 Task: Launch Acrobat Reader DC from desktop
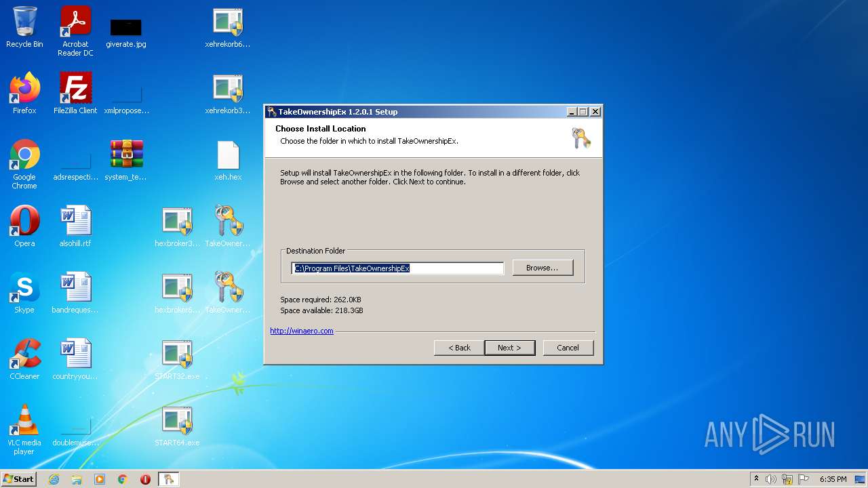point(75,31)
